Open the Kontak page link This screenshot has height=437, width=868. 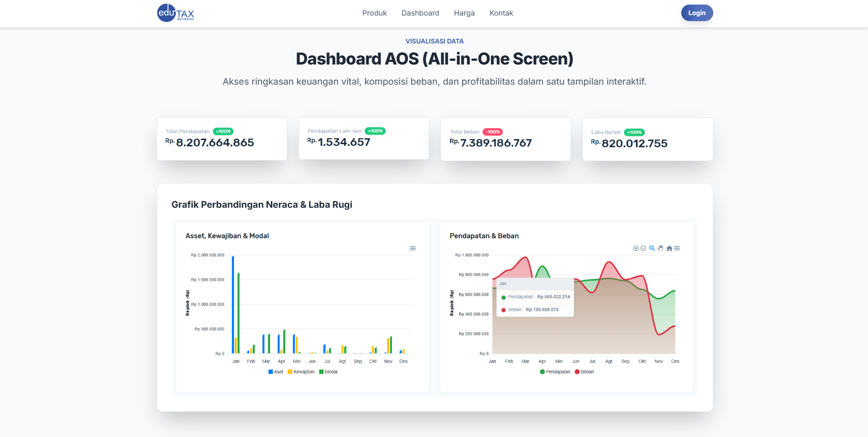tap(501, 13)
